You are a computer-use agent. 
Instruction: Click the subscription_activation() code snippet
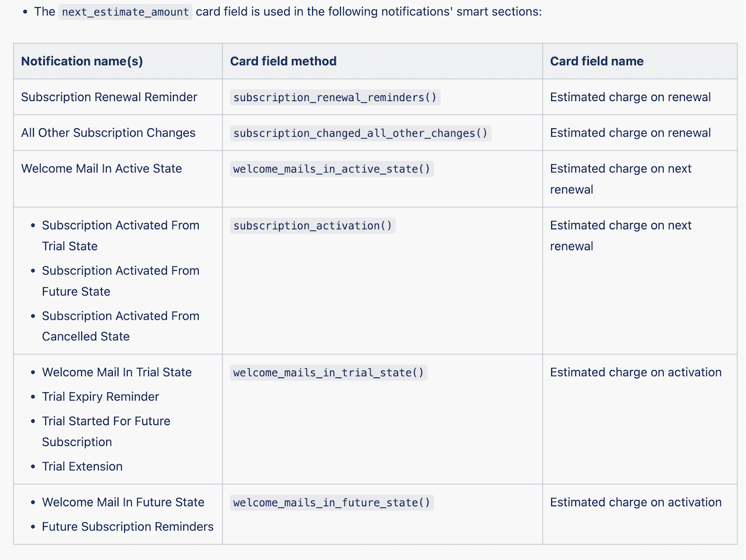tap(312, 226)
